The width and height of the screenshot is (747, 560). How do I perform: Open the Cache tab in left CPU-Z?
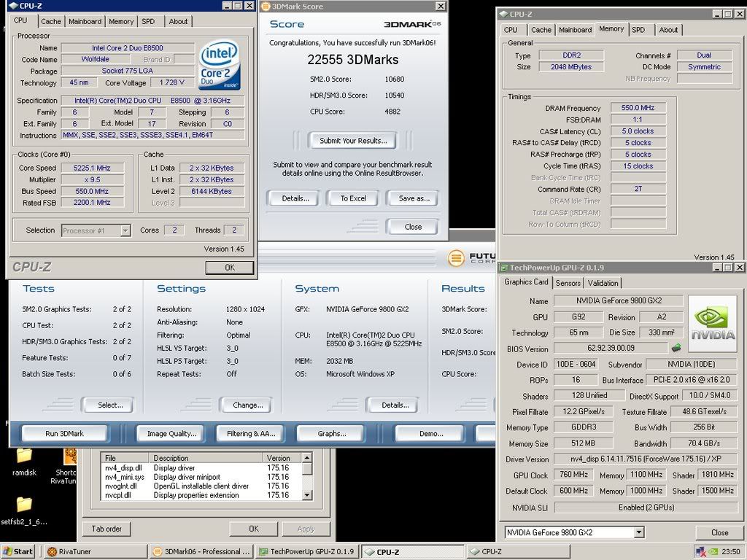(x=51, y=21)
